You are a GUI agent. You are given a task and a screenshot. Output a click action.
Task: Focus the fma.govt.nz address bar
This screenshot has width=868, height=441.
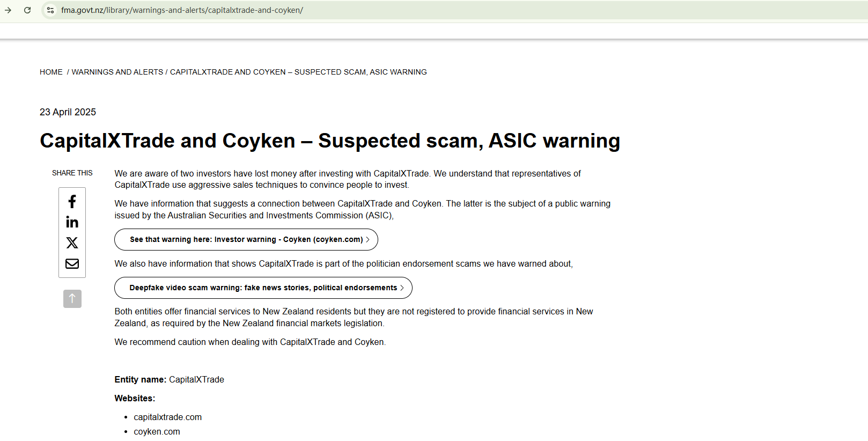182,10
